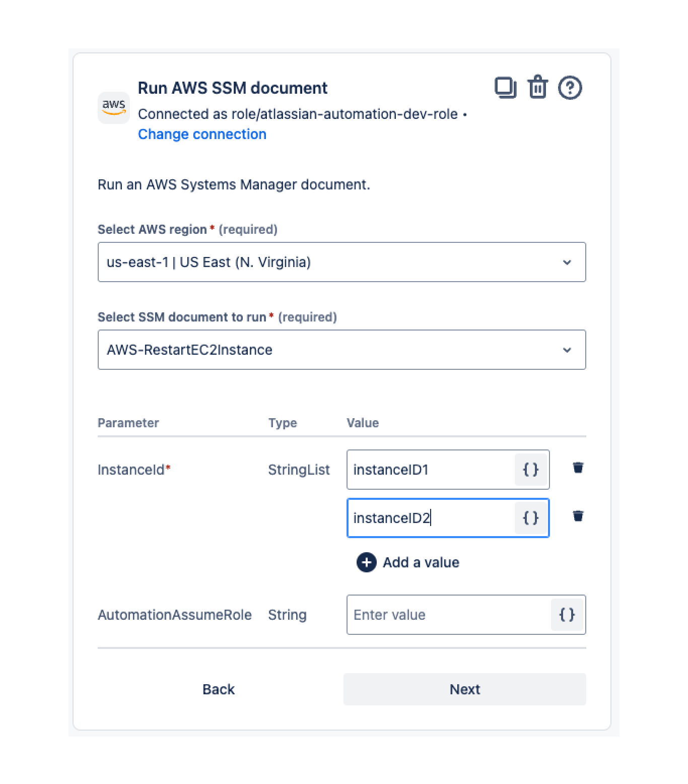Click the AWS logo icon
This screenshot has width=688, height=784.
coord(113,107)
